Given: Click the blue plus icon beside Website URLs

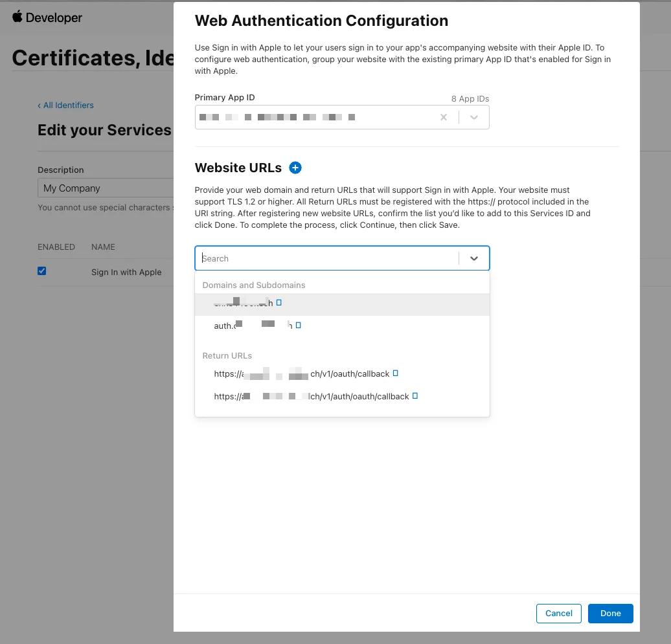Looking at the screenshot, I should tap(295, 167).
